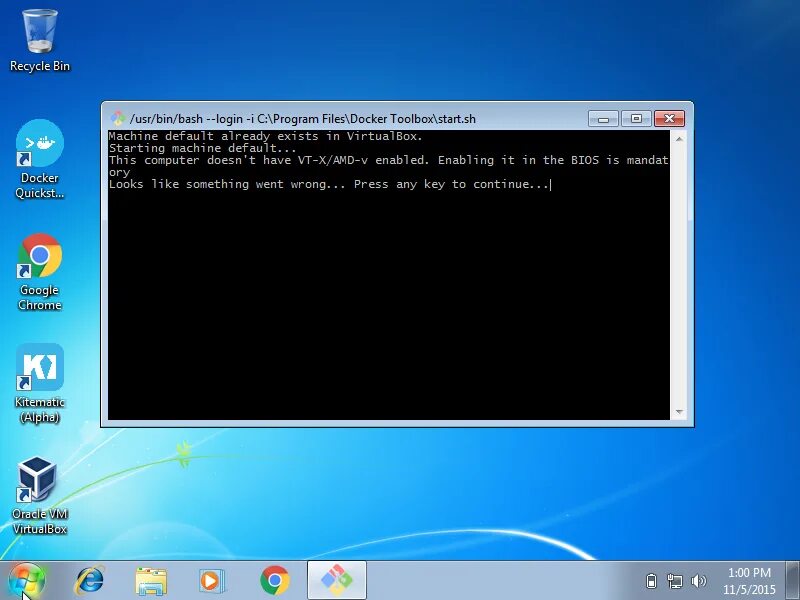Open the Recycle Bin desktop icon

(x=40, y=41)
